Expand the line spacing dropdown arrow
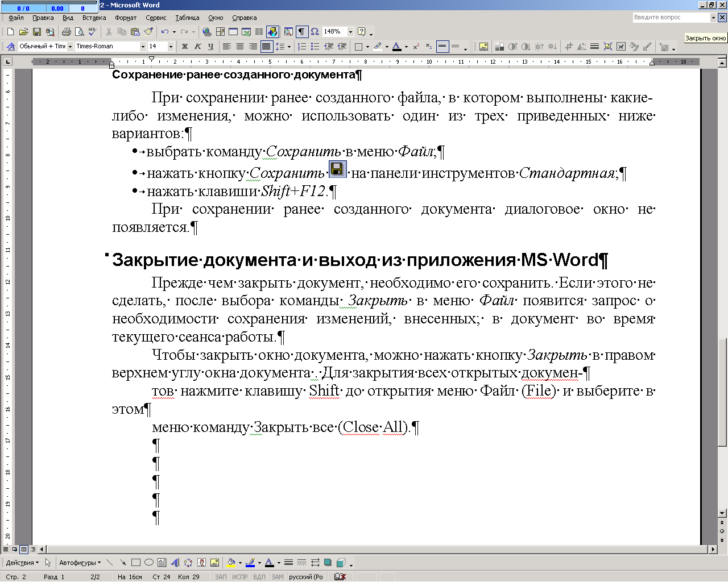 point(289,47)
